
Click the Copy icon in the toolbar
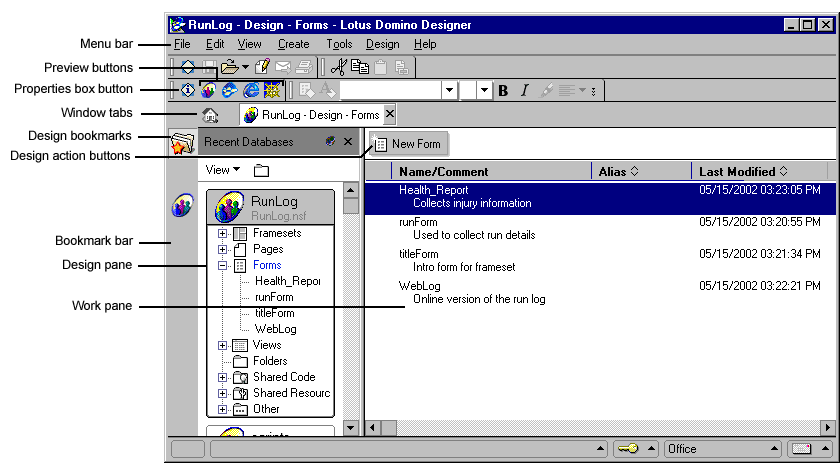coord(360,66)
